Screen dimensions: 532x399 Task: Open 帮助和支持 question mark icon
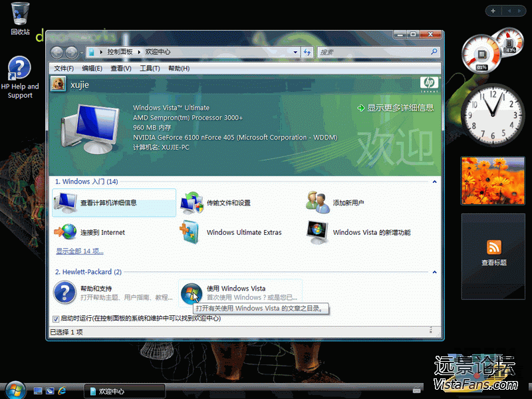[65, 293]
